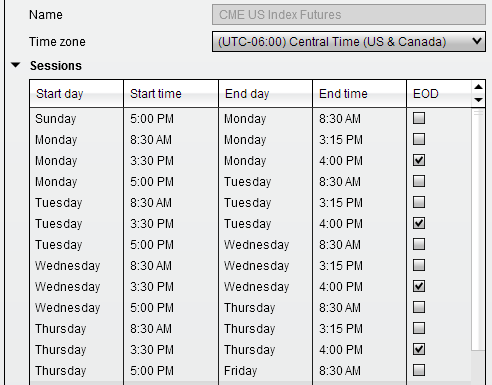Sort by the End time column header
The width and height of the screenshot is (492, 385).
(x=359, y=94)
